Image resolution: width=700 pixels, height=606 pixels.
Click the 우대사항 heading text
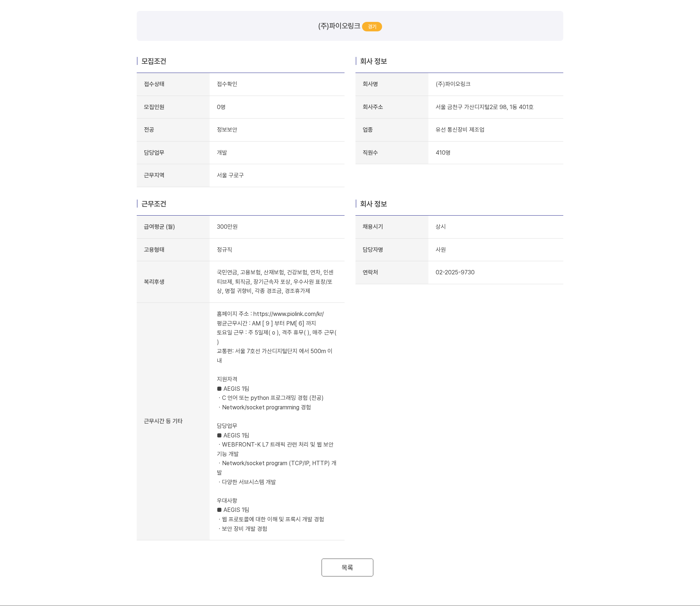click(x=227, y=501)
